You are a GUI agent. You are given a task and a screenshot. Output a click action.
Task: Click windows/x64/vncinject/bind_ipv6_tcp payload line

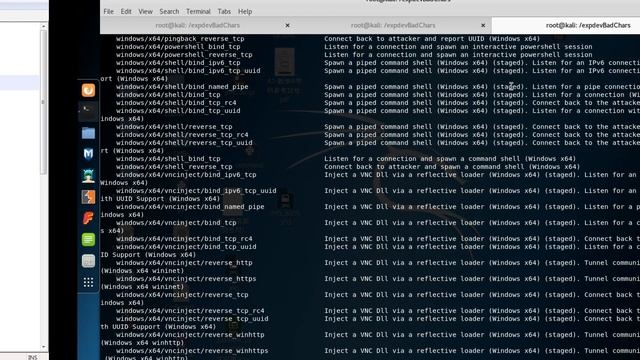pyautogui.click(x=186, y=175)
